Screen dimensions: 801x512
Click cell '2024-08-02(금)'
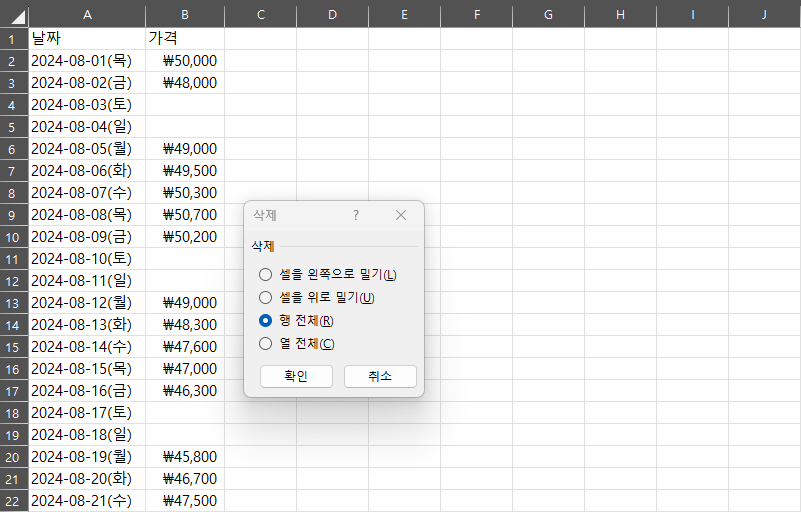tap(87, 83)
